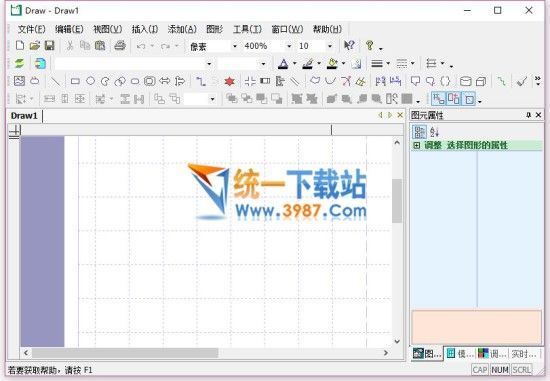Select the circle drawing tool

click(90, 81)
